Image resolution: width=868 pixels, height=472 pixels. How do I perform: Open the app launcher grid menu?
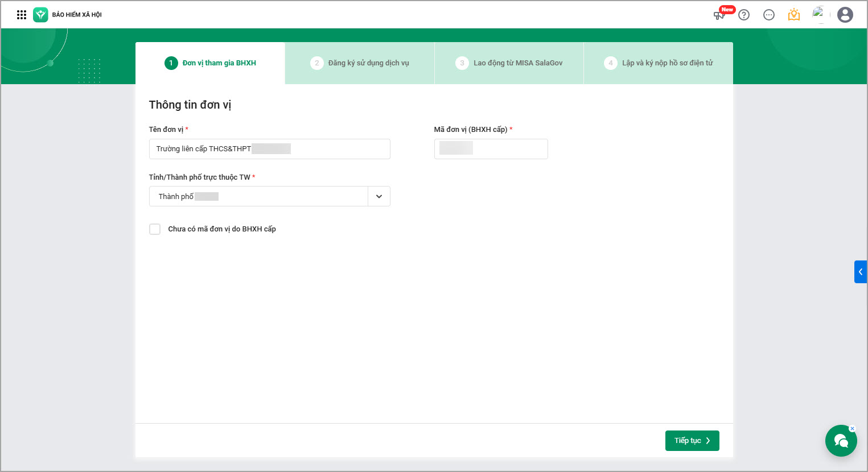(22, 15)
